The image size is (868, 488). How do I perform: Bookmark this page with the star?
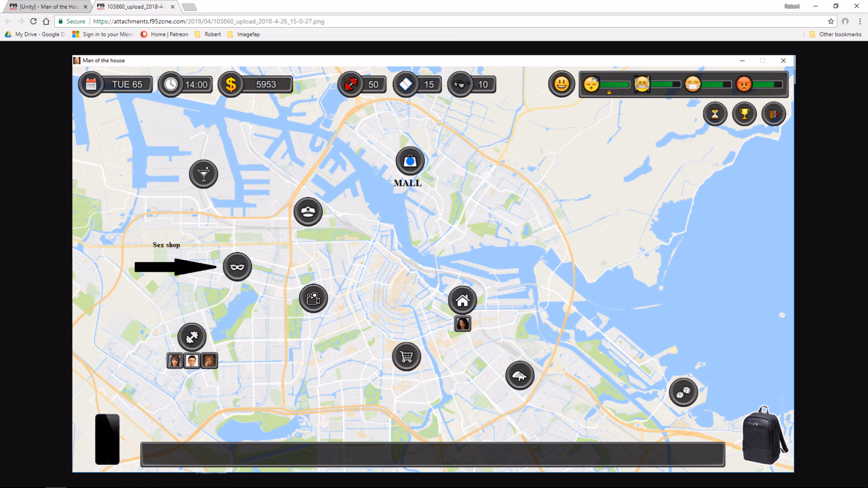pos(831,21)
